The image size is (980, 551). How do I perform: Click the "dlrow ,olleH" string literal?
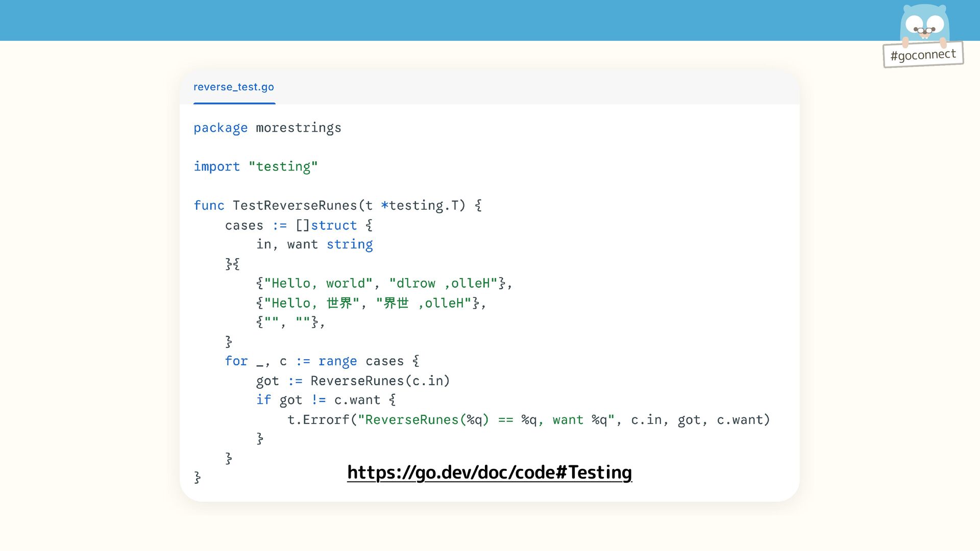pyautogui.click(x=443, y=284)
